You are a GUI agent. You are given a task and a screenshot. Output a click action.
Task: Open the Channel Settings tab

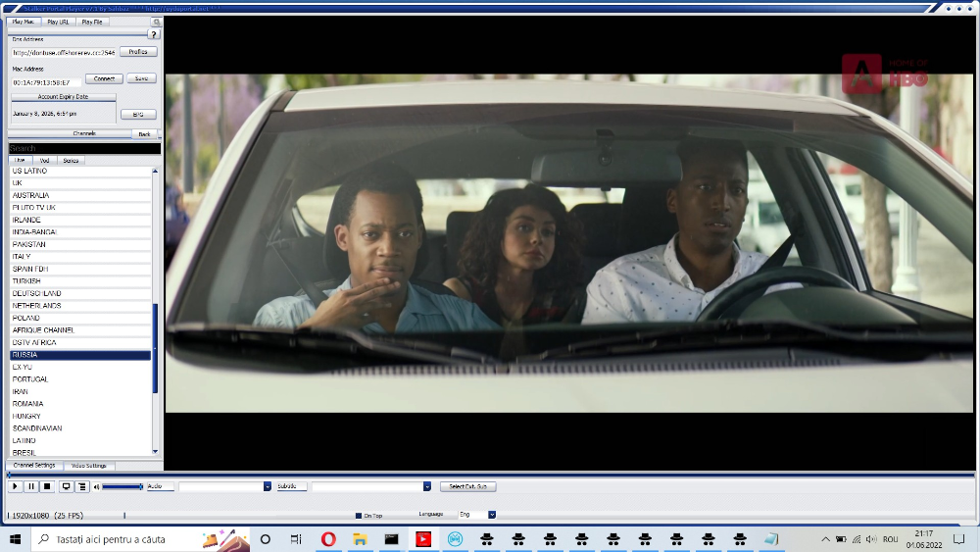34,466
